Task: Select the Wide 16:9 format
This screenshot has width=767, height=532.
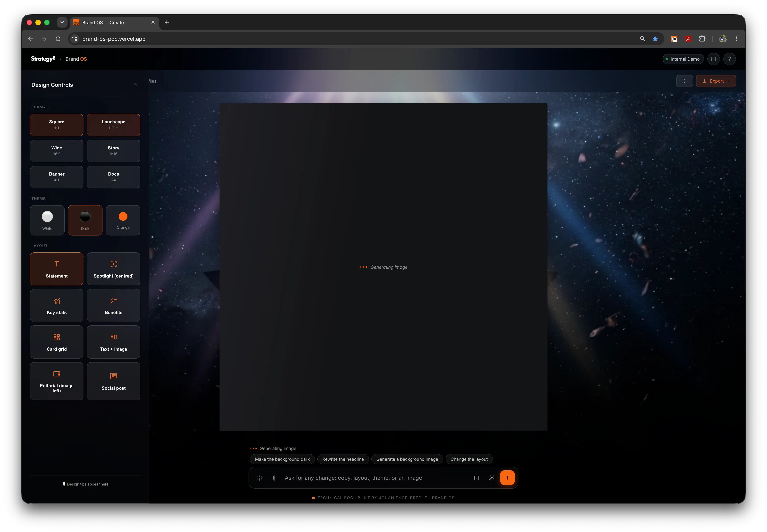Action: click(57, 151)
